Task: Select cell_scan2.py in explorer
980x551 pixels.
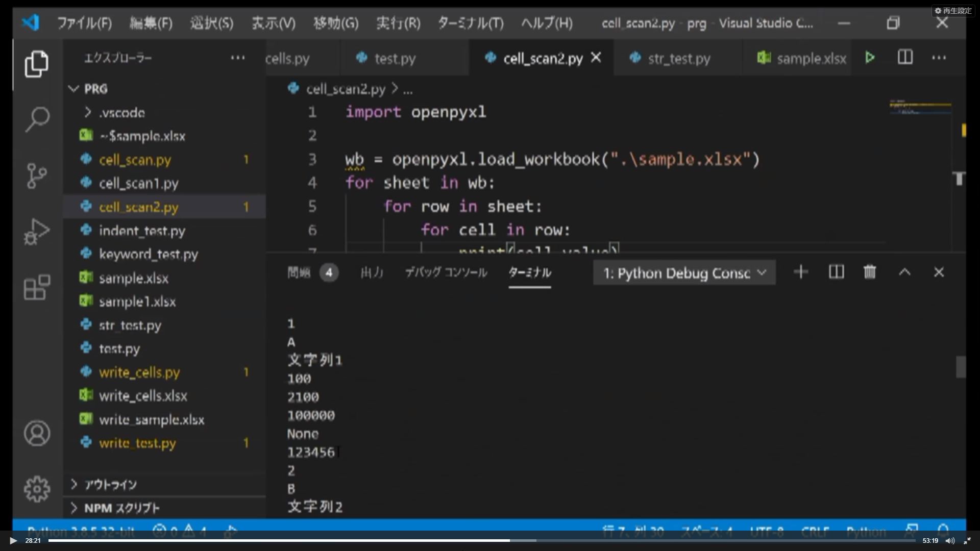Action: (164, 207)
